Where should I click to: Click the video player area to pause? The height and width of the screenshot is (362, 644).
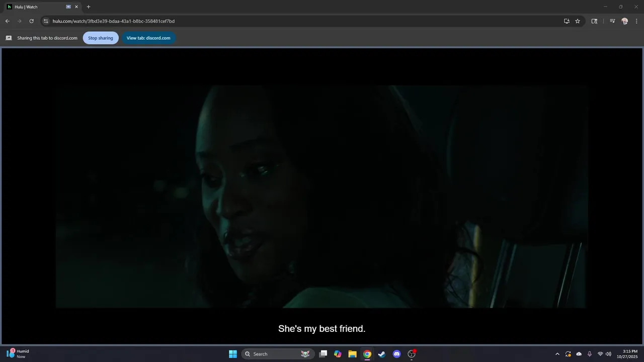322,196
